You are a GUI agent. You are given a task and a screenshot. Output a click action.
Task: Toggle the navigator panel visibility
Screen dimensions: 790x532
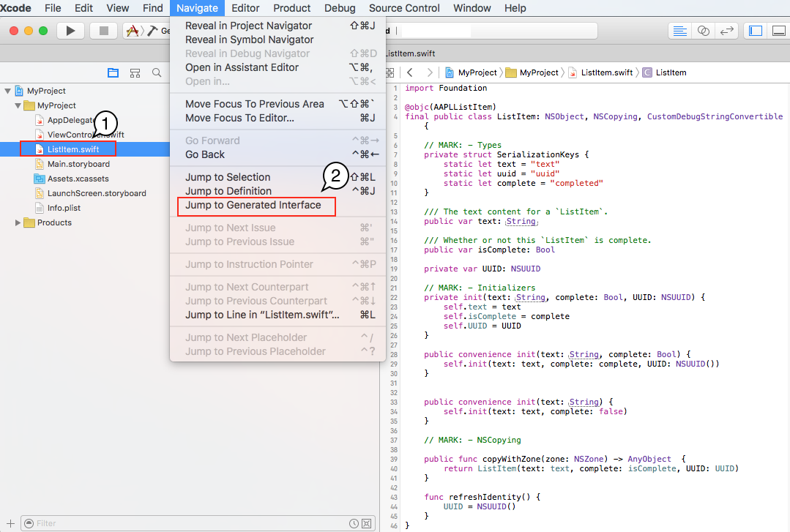(x=756, y=31)
